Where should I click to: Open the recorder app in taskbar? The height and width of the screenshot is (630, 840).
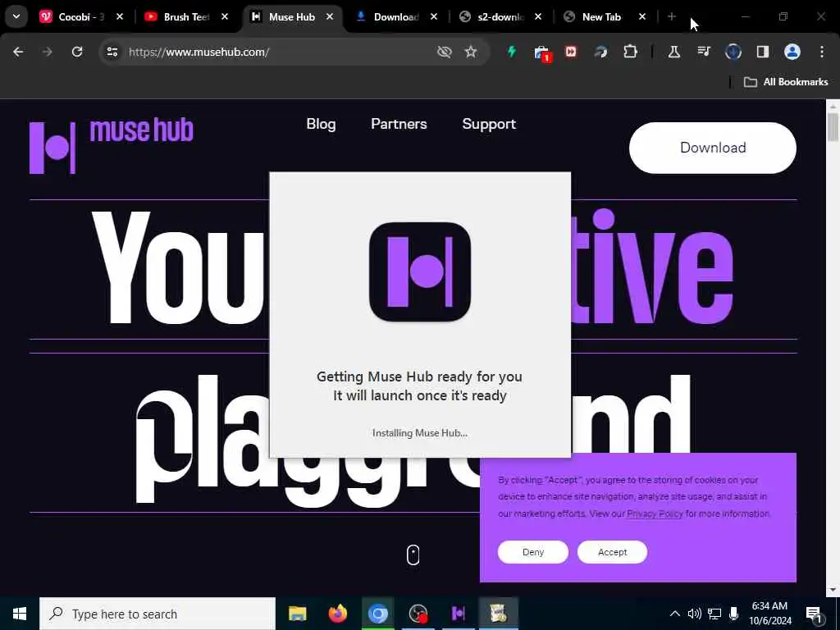click(418, 614)
